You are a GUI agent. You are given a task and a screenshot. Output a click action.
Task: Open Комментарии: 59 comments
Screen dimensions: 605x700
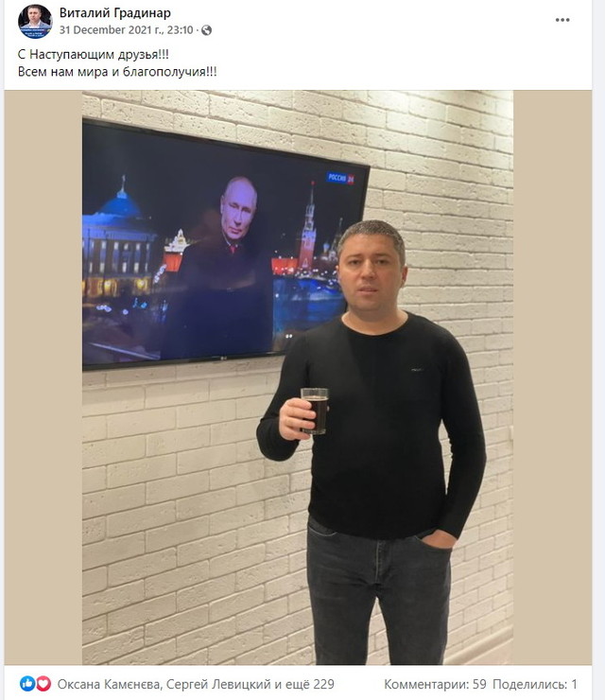tap(435, 684)
